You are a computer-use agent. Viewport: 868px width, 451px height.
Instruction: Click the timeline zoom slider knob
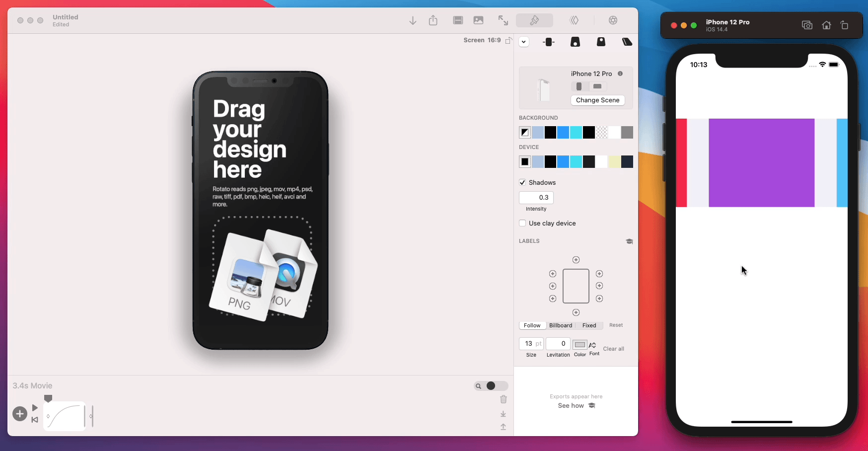pos(491,386)
